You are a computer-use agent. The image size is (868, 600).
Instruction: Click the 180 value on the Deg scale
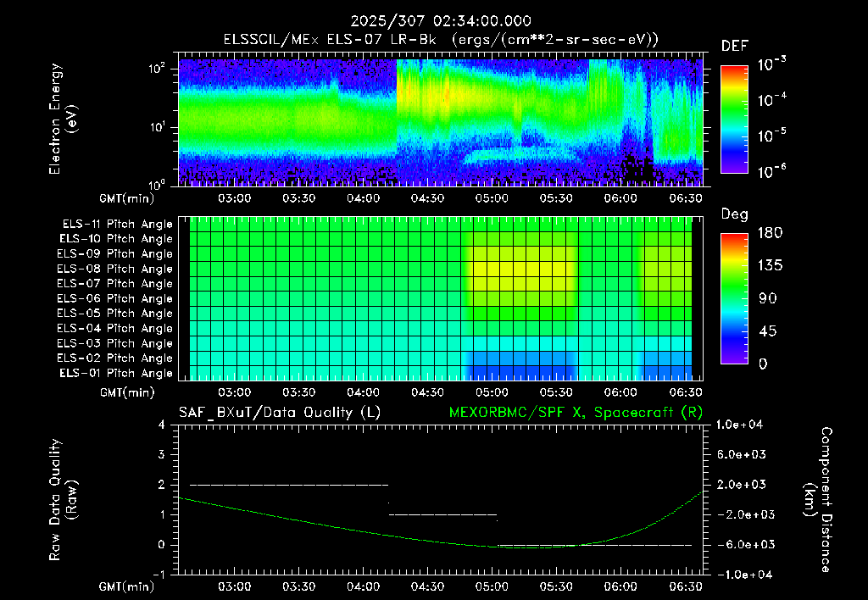coord(770,233)
